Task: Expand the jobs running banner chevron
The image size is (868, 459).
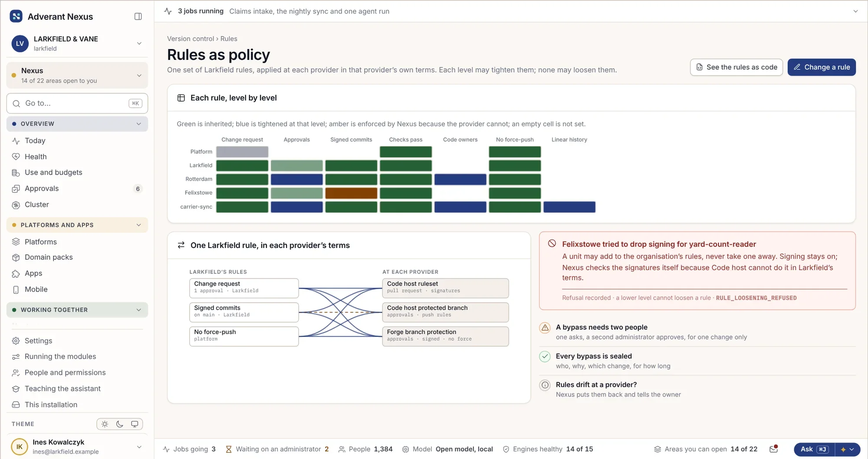Action: [855, 11]
